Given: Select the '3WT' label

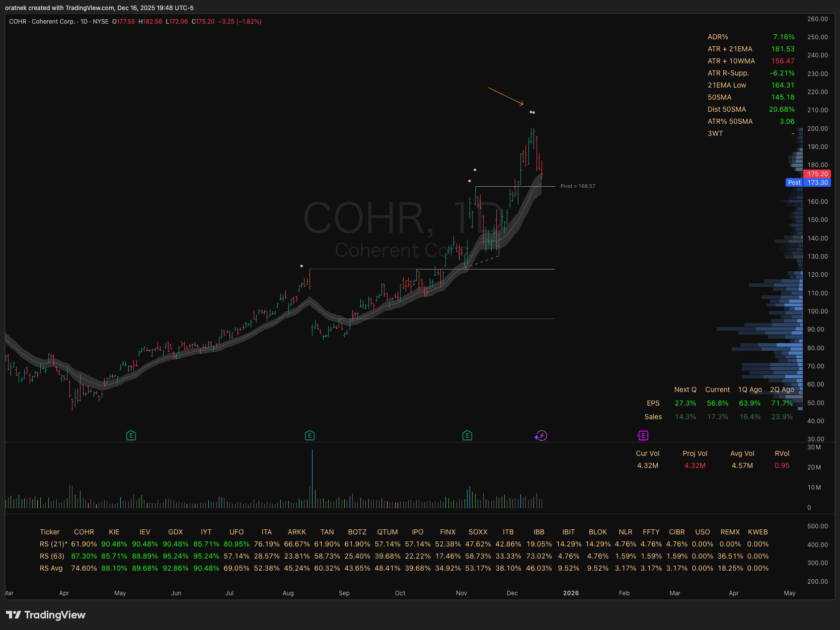Looking at the screenshot, I should point(715,133).
